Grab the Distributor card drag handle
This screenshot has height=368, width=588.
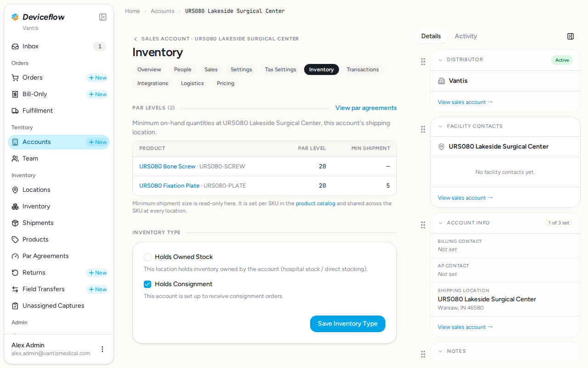point(423,62)
